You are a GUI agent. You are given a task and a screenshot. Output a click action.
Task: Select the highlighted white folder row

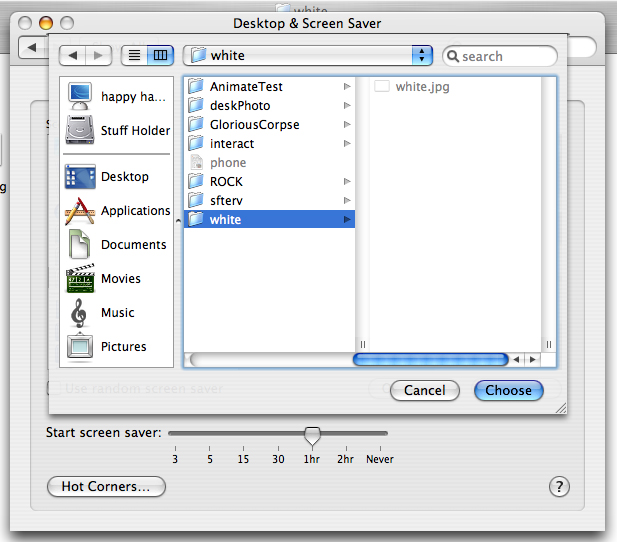[269, 219]
